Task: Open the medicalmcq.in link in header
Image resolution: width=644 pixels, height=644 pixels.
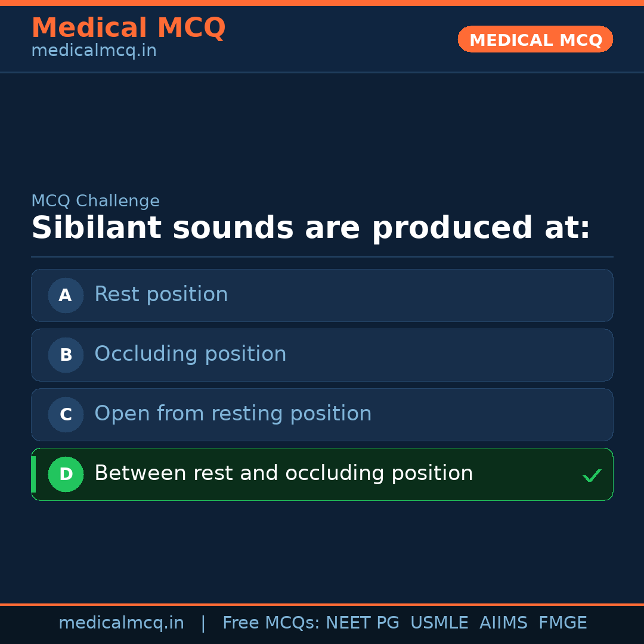Action: (94, 51)
